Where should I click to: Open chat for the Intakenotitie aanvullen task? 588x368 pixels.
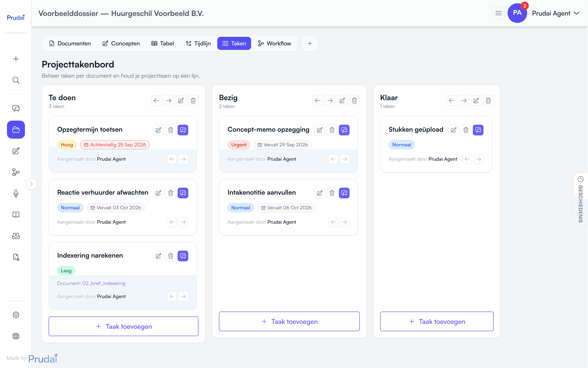click(x=344, y=193)
